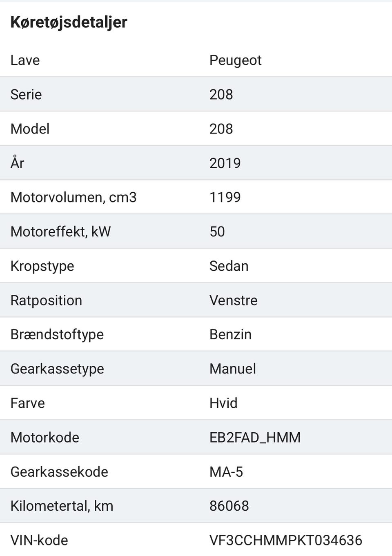Screen dimensions: 392x556
Task: Click the Brændstoftype label
Action: [x=57, y=335]
